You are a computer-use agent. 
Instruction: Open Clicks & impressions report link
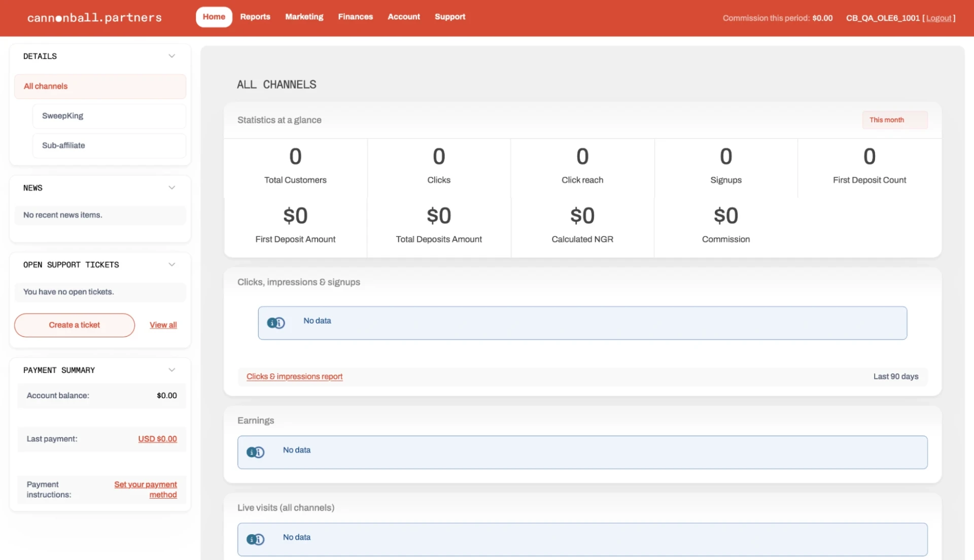coord(294,376)
